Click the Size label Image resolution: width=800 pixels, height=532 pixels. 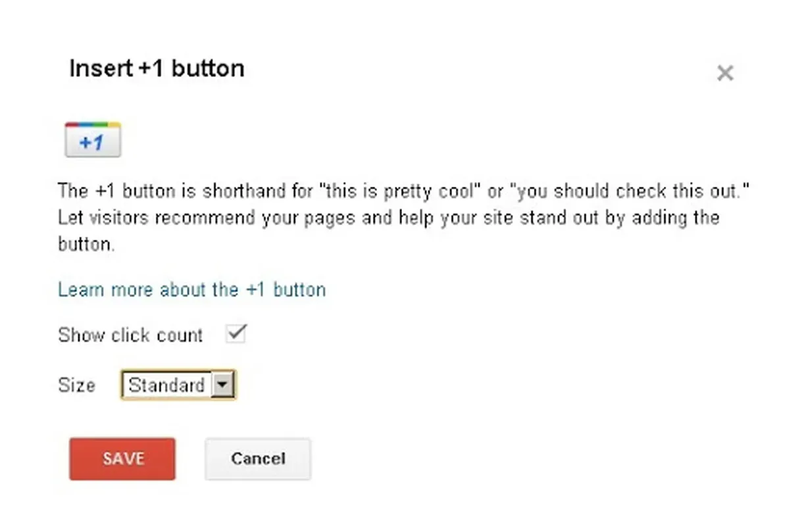[x=76, y=385]
